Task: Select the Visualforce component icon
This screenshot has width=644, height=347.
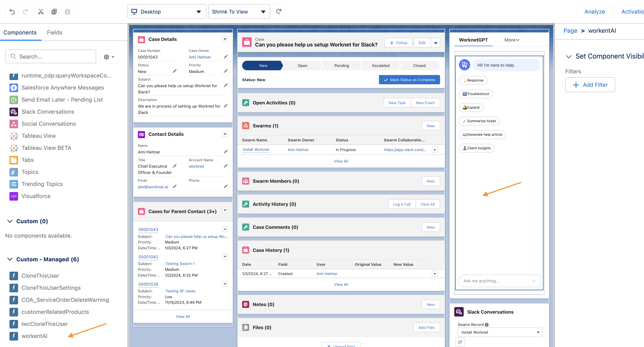Action: (14, 196)
